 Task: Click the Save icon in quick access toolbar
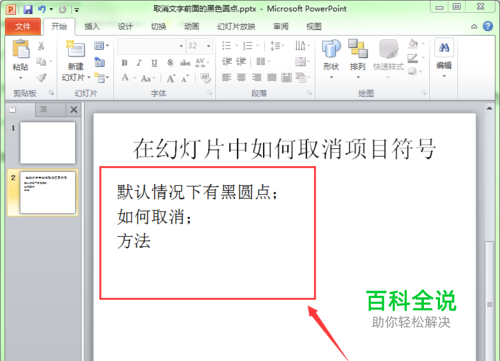click(28, 9)
